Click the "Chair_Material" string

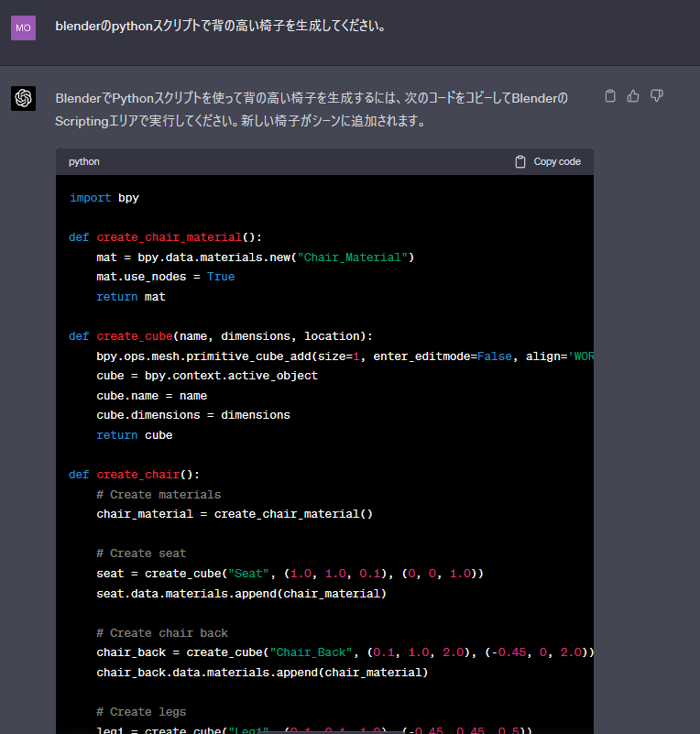(x=353, y=257)
